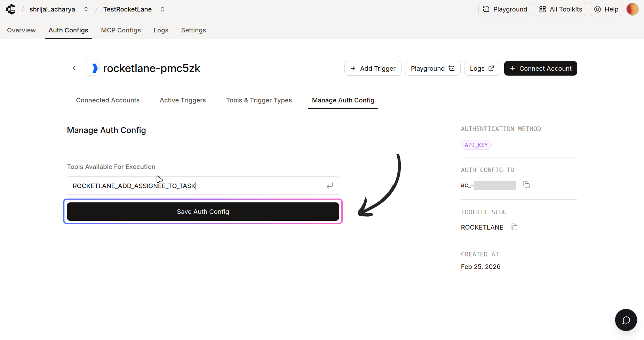Click the Rocketlane toolkit logo
This screenshot has height=340, width=644.
click(x=92, y=68)
